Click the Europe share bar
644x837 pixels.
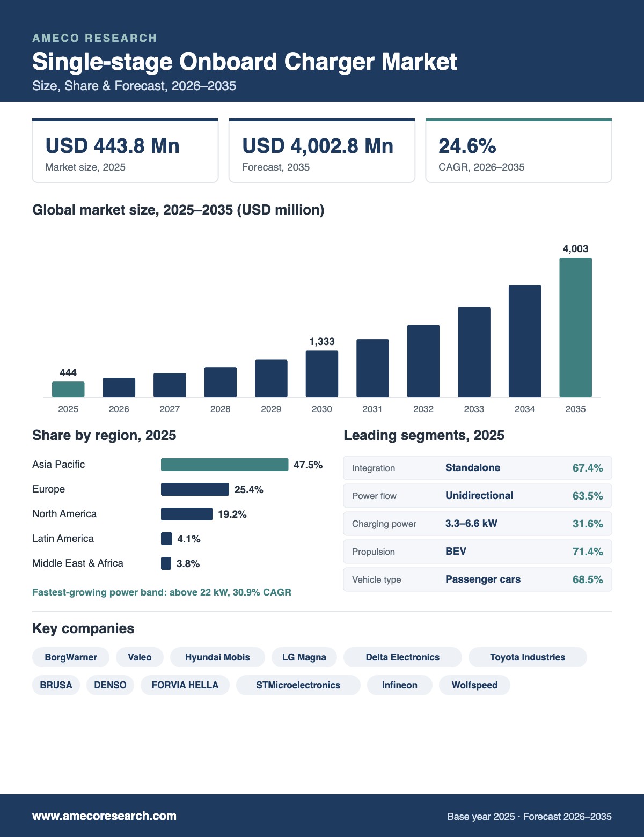tap(195, 489)
